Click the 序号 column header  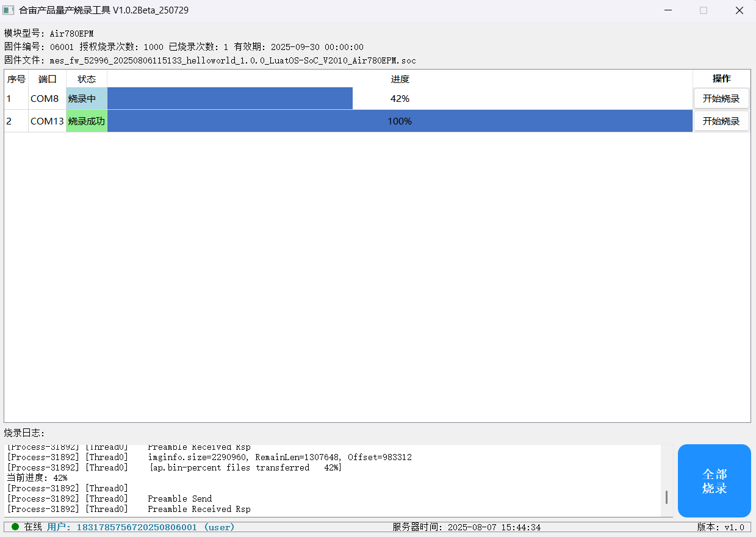pyautogui.click(x=16, y=79)
